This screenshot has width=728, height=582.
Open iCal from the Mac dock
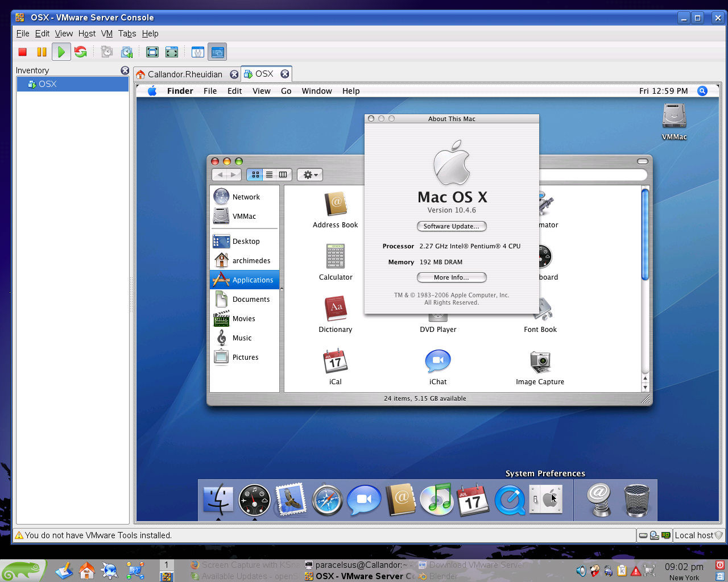473,500
